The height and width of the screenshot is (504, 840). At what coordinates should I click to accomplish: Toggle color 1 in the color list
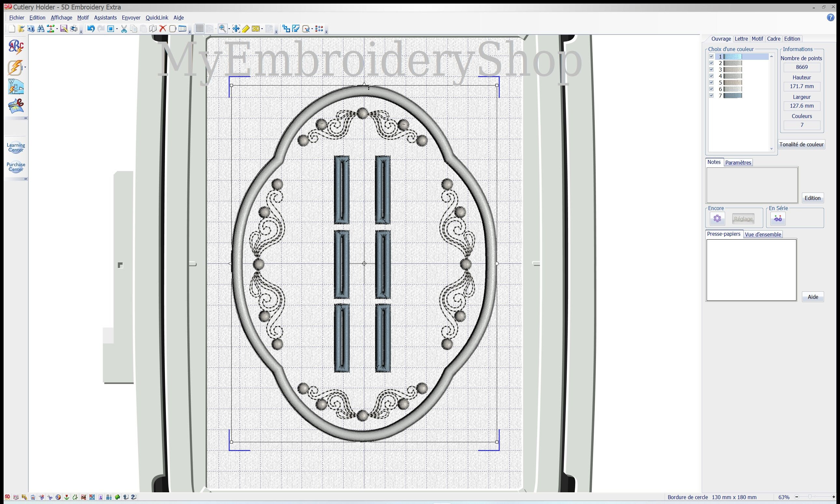point(712,56)
